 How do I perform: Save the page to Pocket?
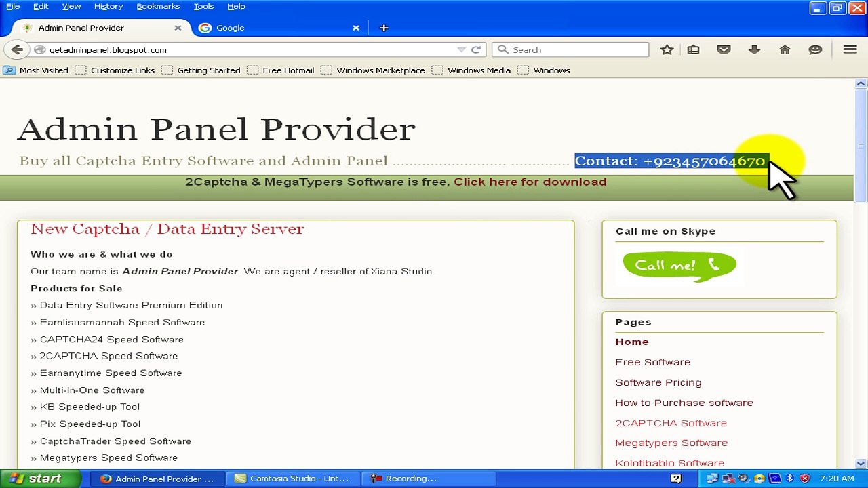coord(724,49)
